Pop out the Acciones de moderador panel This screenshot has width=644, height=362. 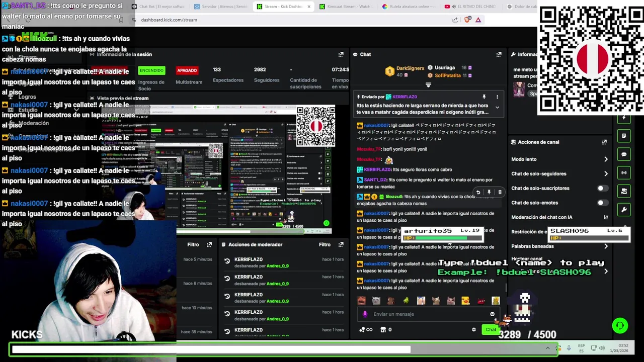point(341,244)
